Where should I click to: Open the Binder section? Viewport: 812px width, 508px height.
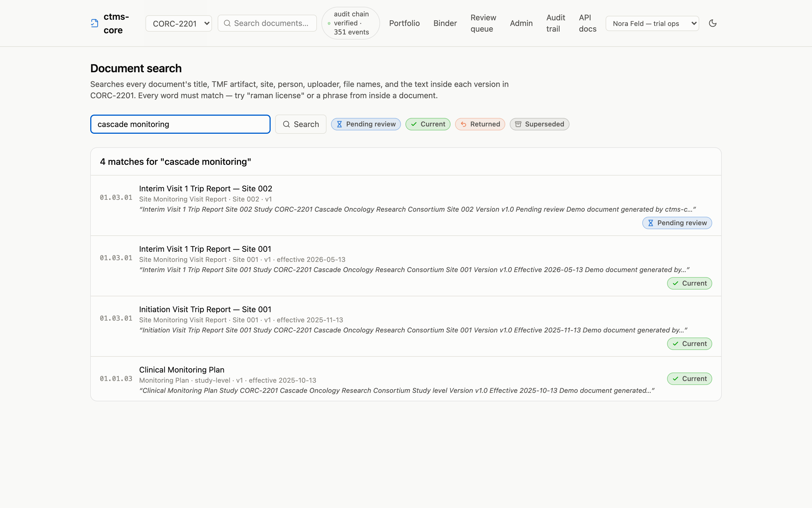tap(445, 23)
